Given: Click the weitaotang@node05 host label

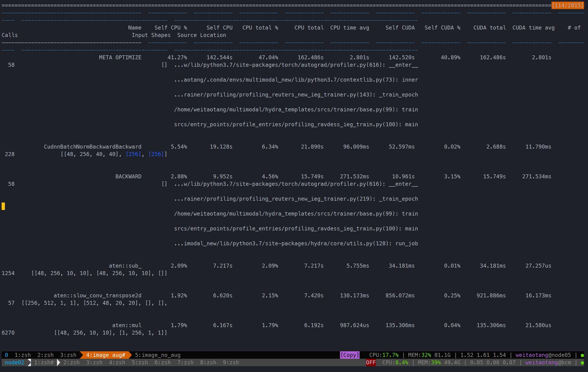Looking at the screenshot, I should tap(543, 355).
